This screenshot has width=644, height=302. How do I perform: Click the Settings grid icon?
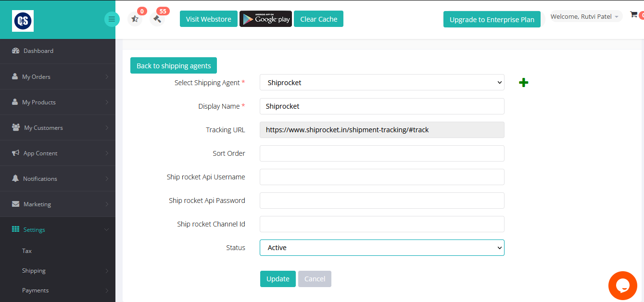click(x=15, y=229)
